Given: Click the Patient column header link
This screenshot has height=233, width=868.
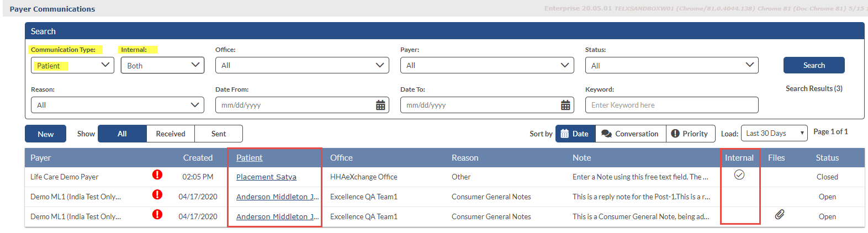Looking at the screenshot, I should pos(249,158).
